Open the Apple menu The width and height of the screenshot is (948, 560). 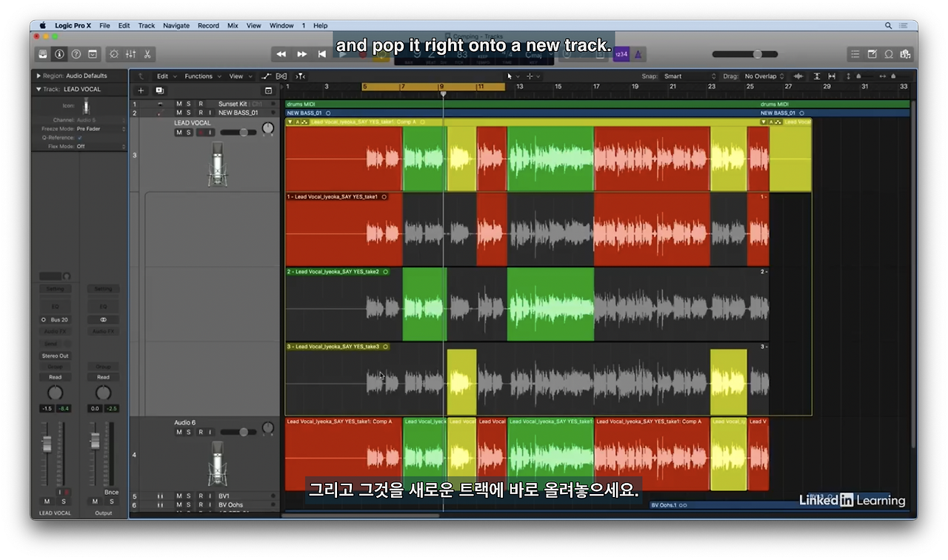(x=42, y=25)
